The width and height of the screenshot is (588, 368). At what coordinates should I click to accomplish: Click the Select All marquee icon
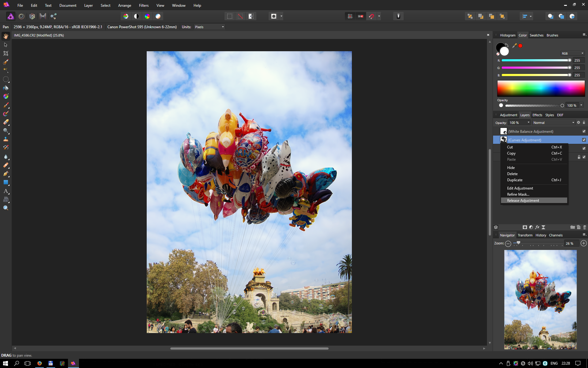pos(230,16)
